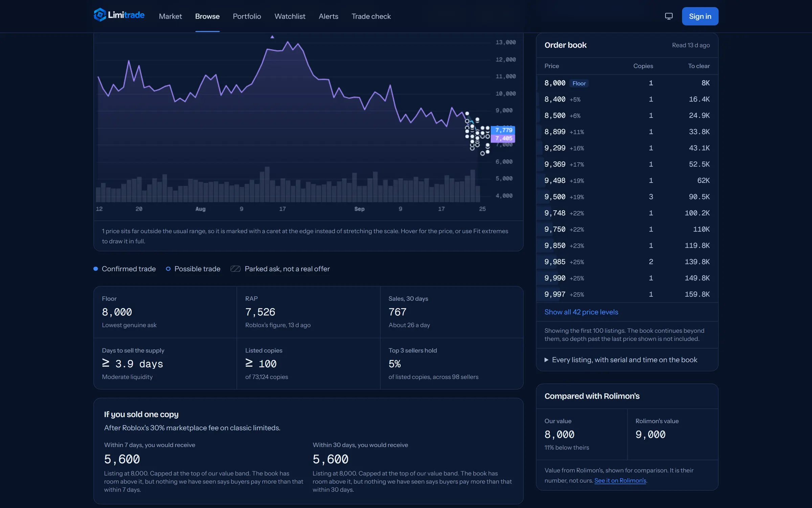This screenshot has height=508, width=812.
Task: Select the 9,748 +22% order book row
Action: pos(627,213)
